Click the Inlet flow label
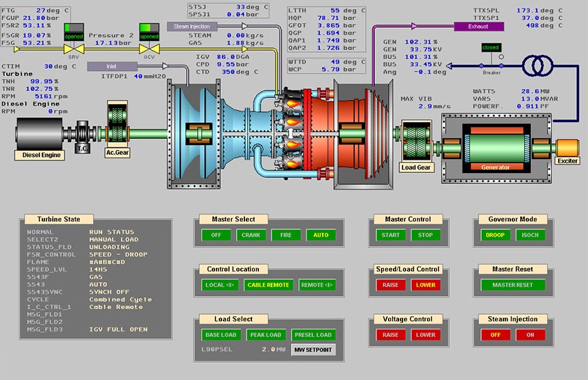Screen dimensions: 588x380 coord(112,67)
